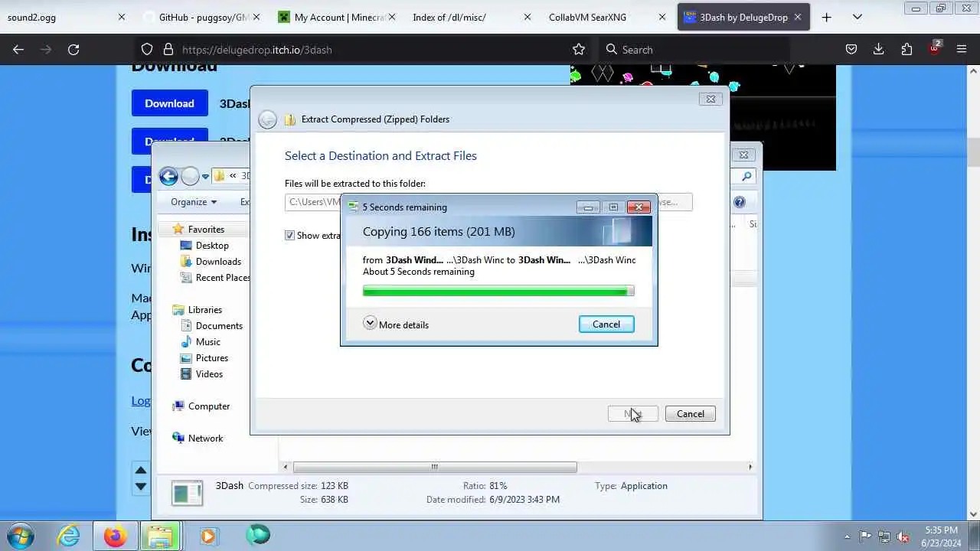Click the network tray icon
The width and height of the screenshot is (980, 551).
pos(884,536)
